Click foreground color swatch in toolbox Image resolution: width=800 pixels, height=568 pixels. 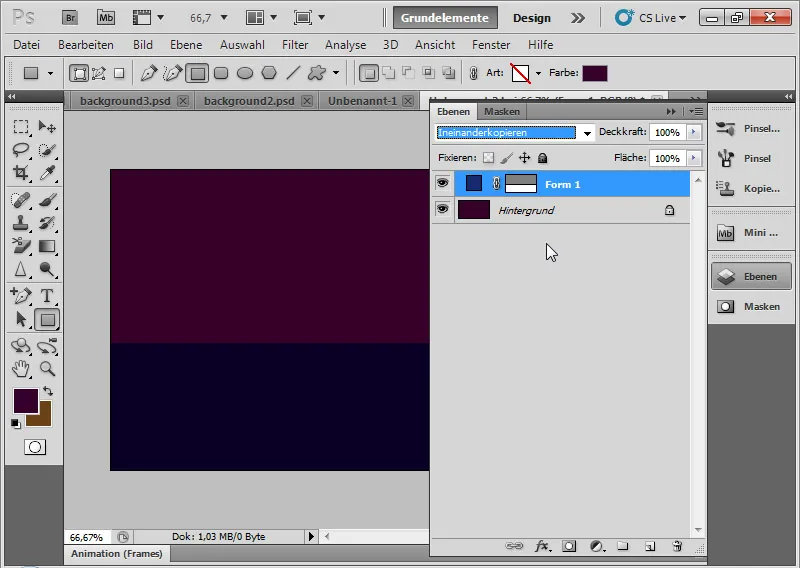[26, 401]
